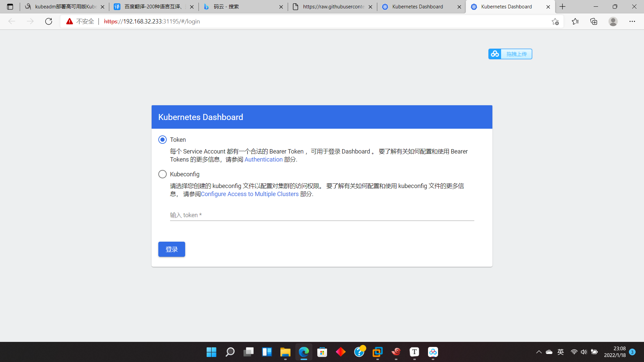Click the Microsoft Edge taskbar icon

(304, 352)
